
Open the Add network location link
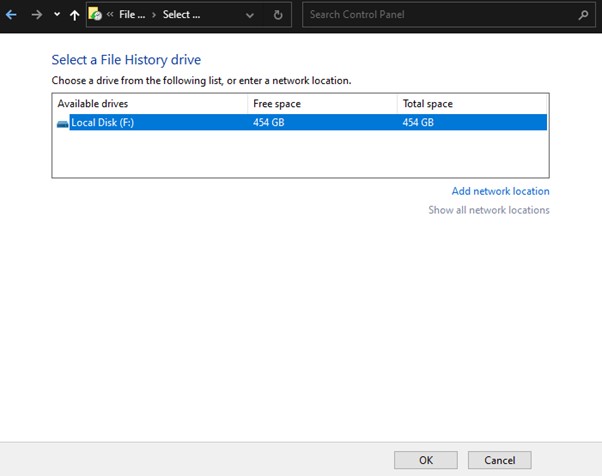[x=500, y=191]
